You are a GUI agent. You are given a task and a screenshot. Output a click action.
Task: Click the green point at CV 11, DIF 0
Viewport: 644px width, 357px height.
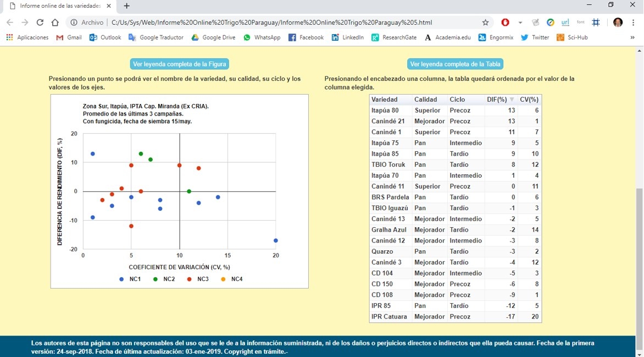pos(189,191)
